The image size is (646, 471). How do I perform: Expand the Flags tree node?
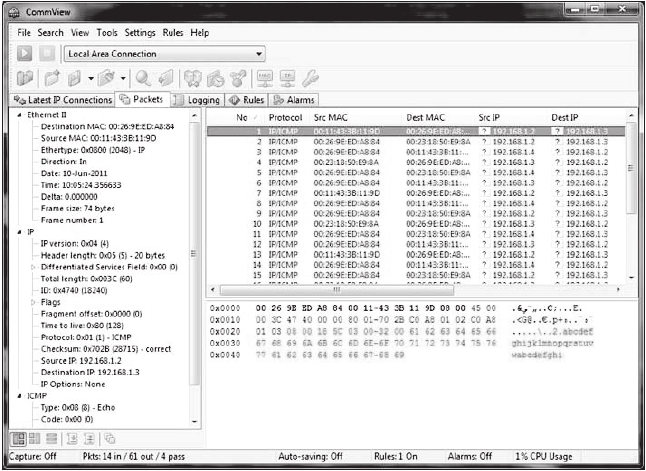33,302
